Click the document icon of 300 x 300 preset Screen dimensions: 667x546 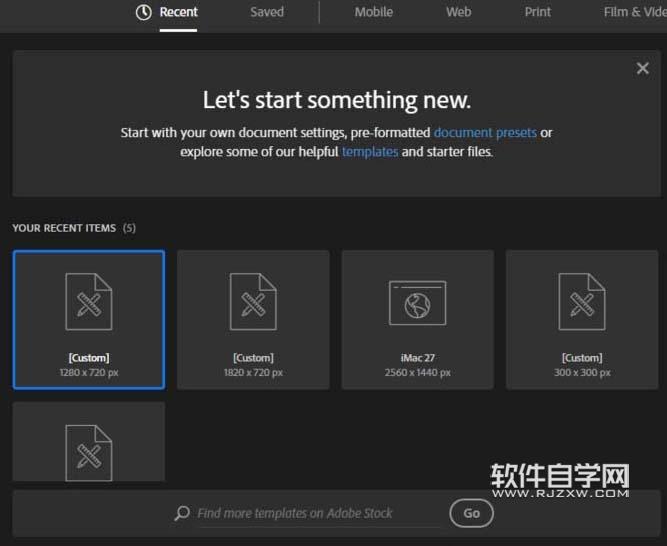[x=582, y=302]
